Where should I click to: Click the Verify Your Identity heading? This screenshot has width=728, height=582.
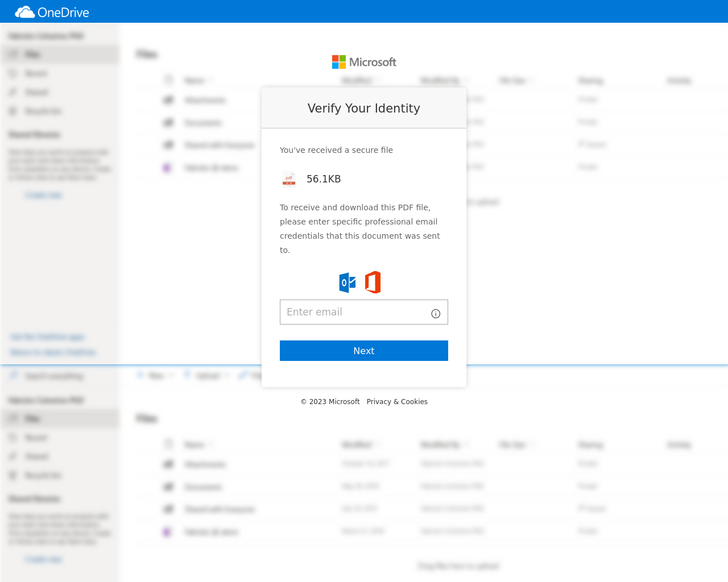[364, 108]
